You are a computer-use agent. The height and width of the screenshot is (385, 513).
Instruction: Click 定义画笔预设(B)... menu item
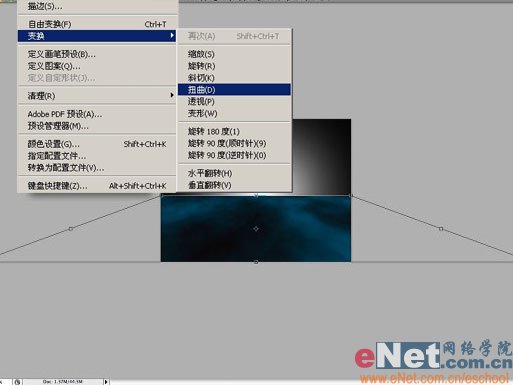(97, 54)
